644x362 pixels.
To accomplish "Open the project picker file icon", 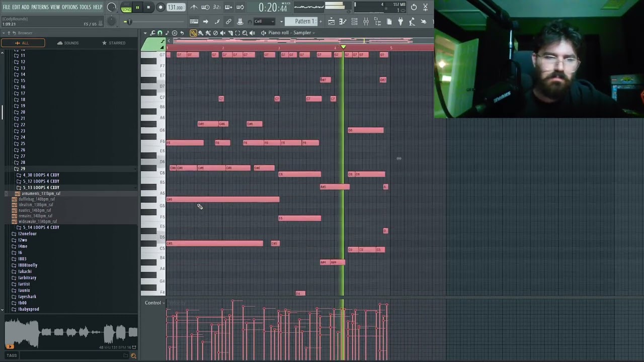I will coord(389,22).
